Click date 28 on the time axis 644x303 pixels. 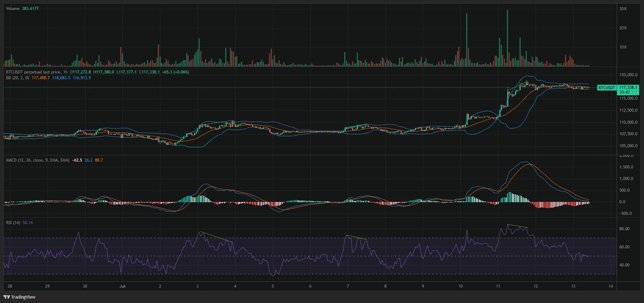10,286
